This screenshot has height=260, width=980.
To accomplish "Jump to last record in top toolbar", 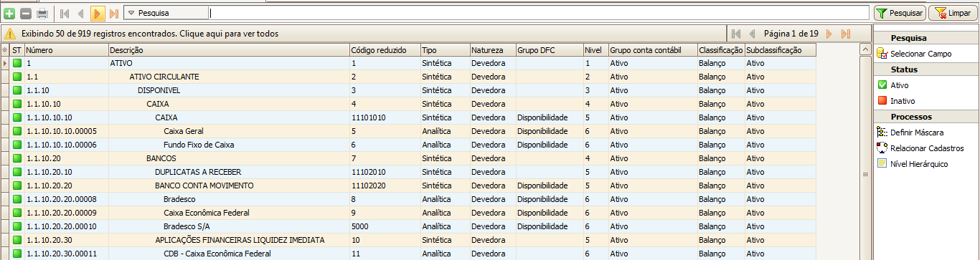I will click(113, 13).
